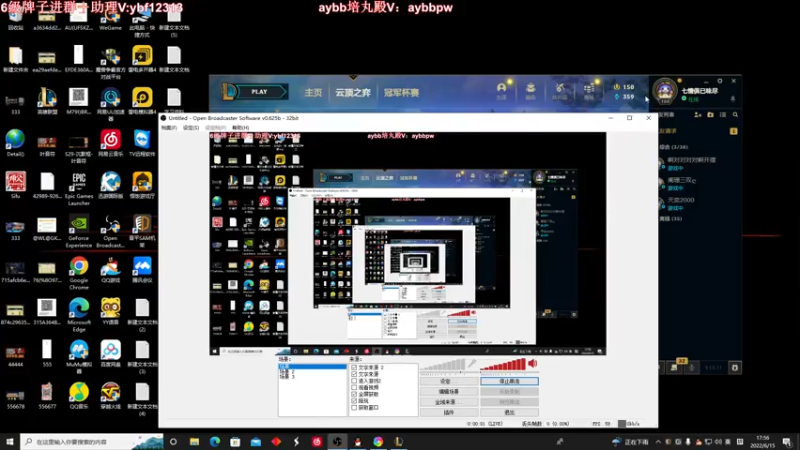Switch to the Teamfight Tactics tab
This screenshot has width=800, height=450.
click(353, 92)
